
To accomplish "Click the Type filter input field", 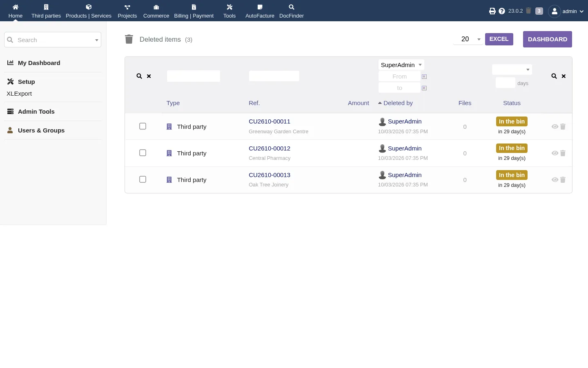I will point(194,76).
